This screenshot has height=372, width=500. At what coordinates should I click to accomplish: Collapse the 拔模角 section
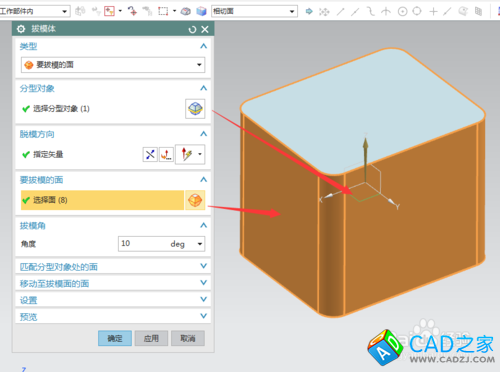[x=203, y=226]
